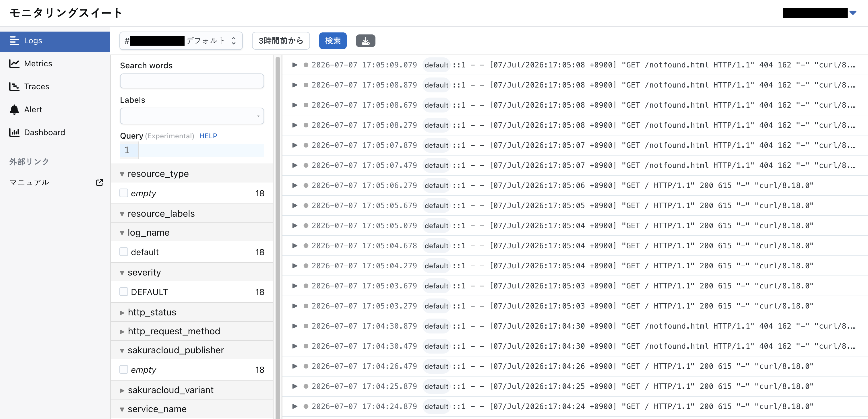Expand the 17:05:09.079 log entry
This screenshot has height=419, width=868.
coord(295,65)
